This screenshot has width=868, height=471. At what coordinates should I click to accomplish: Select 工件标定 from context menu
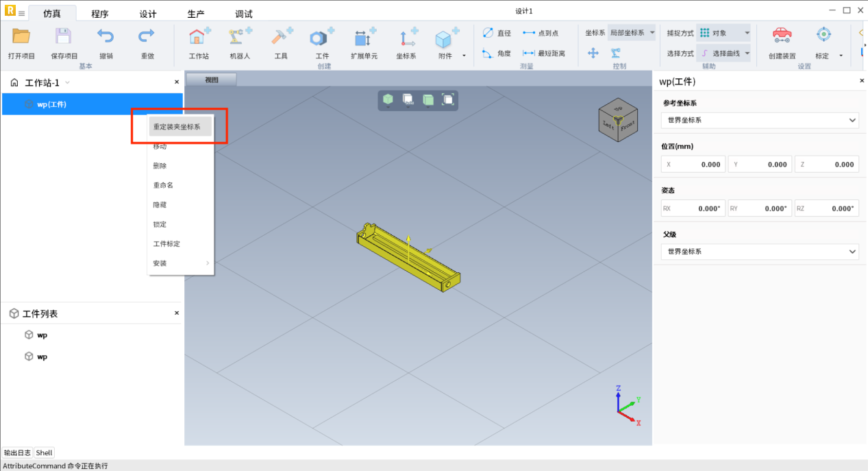[166, 244]
